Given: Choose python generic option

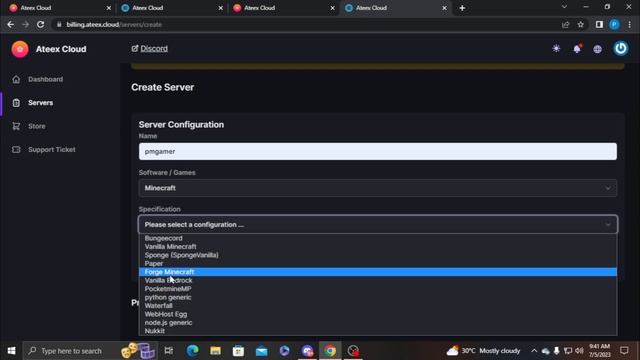Looking at the screenshot, I should point(378,297).
